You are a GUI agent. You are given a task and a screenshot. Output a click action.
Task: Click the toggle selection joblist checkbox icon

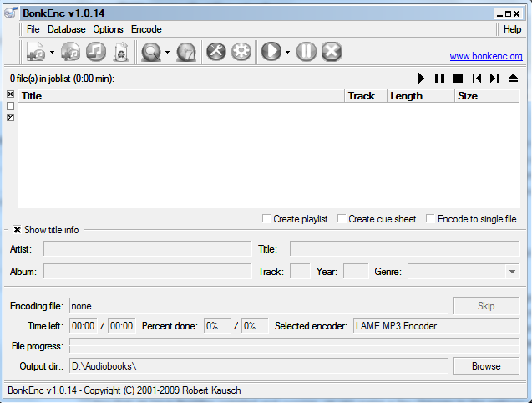(11, 118)
